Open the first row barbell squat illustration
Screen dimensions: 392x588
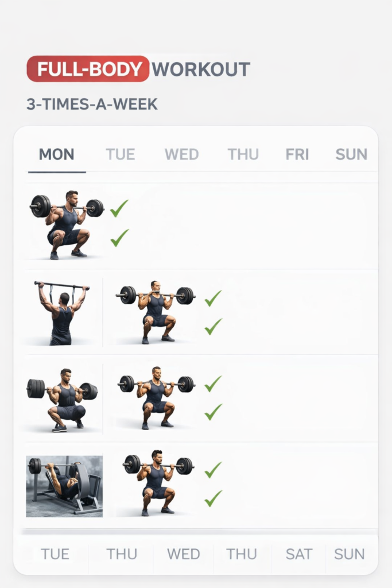click(x=67, y=225)
